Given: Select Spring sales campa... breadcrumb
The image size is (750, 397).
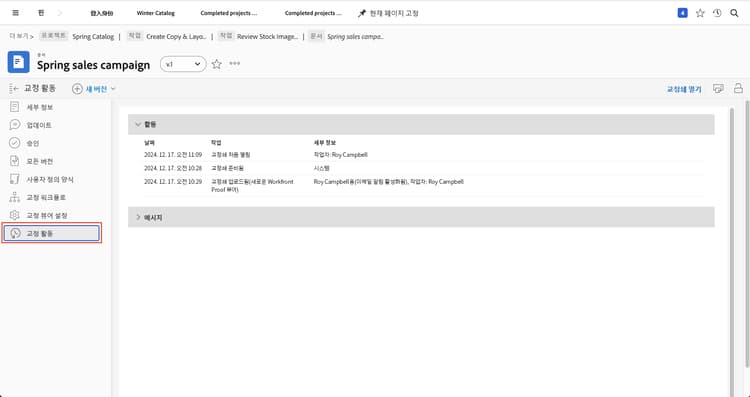Looking at the screenshot, I should click(355, 36).
